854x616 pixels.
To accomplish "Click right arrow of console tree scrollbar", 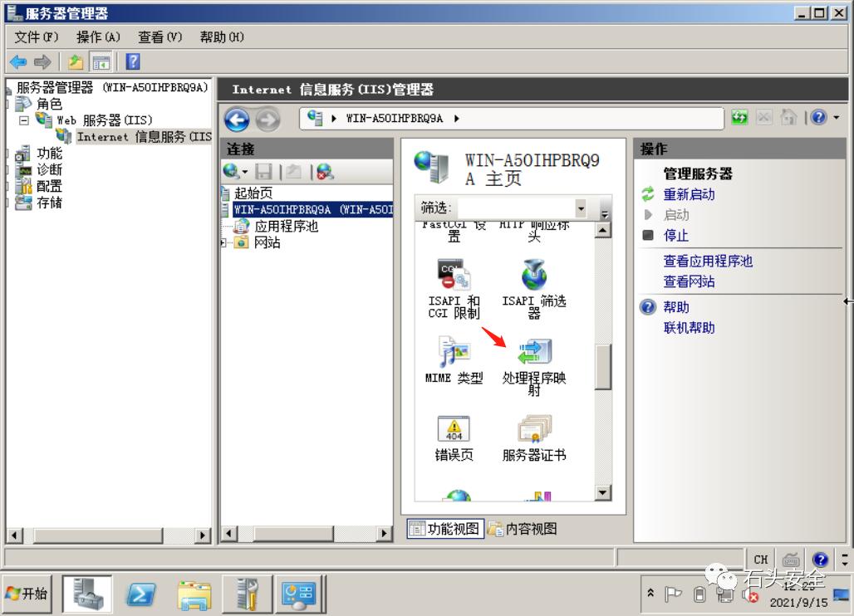I will tap(203, 535).
